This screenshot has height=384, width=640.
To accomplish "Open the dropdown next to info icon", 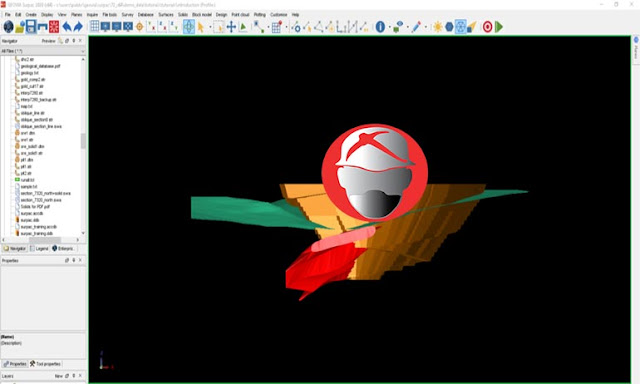I will (x=389, y=27).
